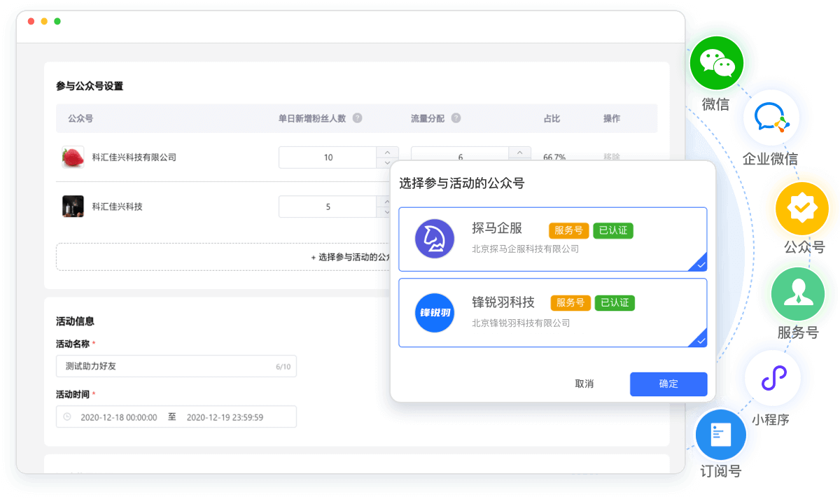Click the 公众号 column header

point(80,118)
